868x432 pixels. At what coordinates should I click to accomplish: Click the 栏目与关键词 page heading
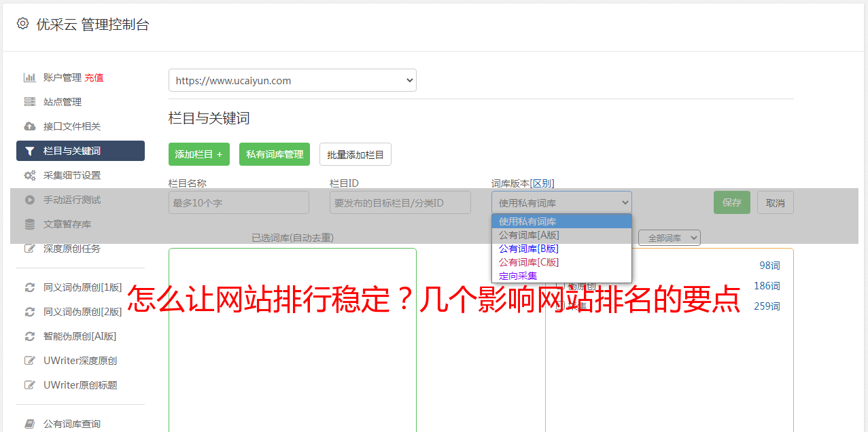(209, 118)
